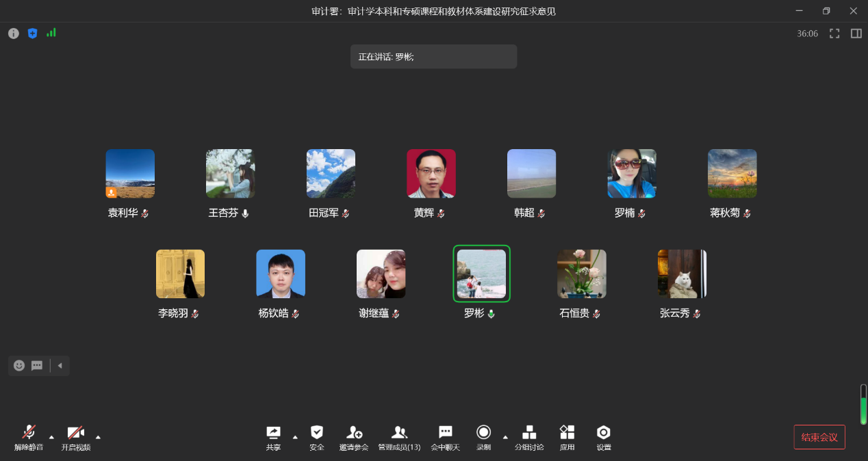Expand audio options arrow beside 解除静音
868x461 pixels.
point(51,436)
